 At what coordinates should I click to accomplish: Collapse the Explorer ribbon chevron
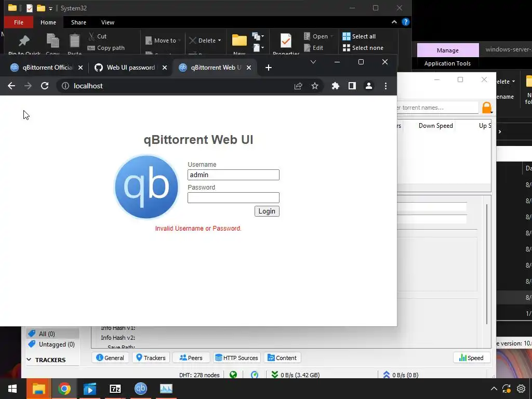point(394,22)
